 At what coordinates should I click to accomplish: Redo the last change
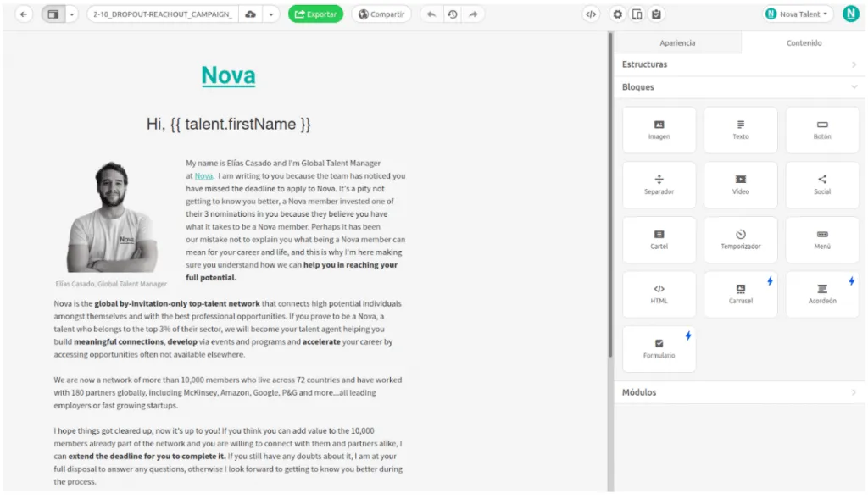click(473, 14)
